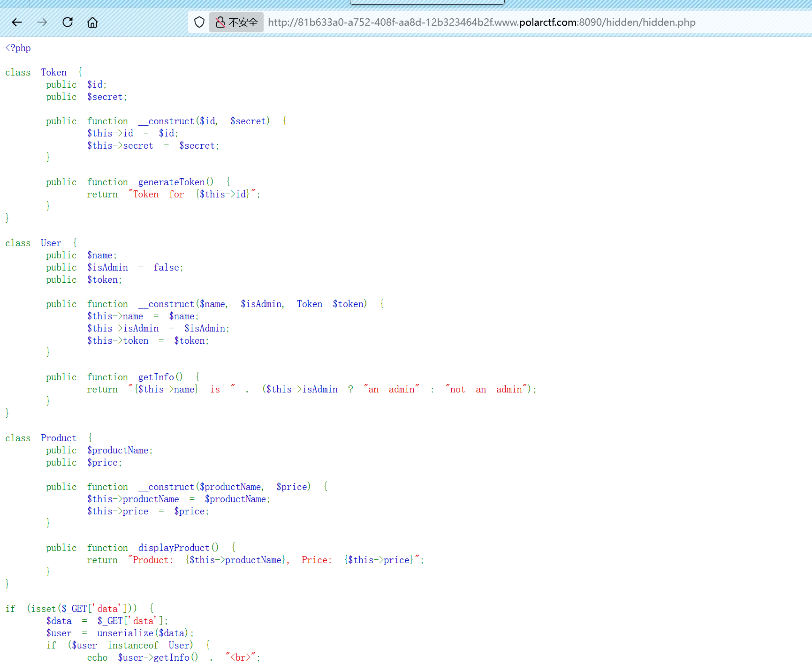The height and width of the screenshot is (663, 812).
Task: Click the "class Product {" line
Action: point(49,438)
